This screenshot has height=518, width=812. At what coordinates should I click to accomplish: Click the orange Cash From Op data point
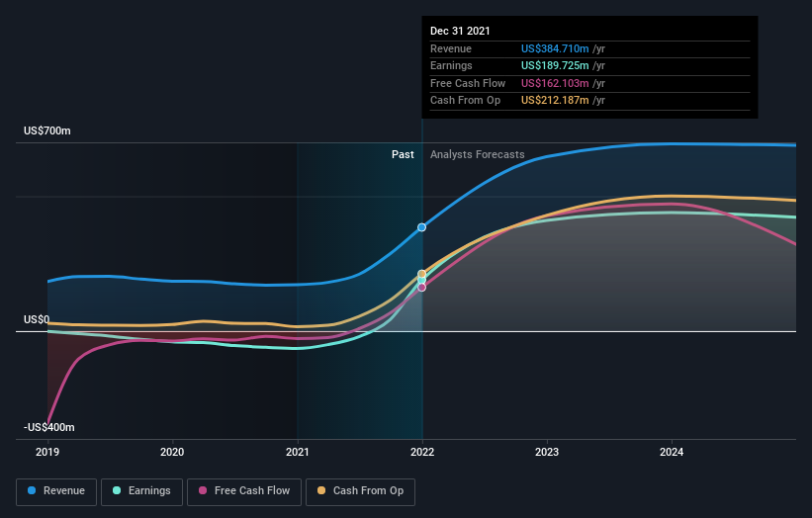coord(422,274)
